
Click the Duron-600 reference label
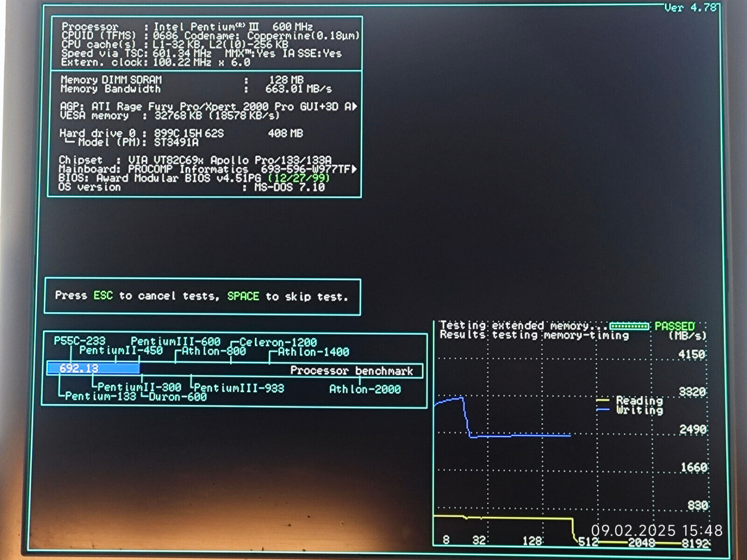[x=177, y=397]
